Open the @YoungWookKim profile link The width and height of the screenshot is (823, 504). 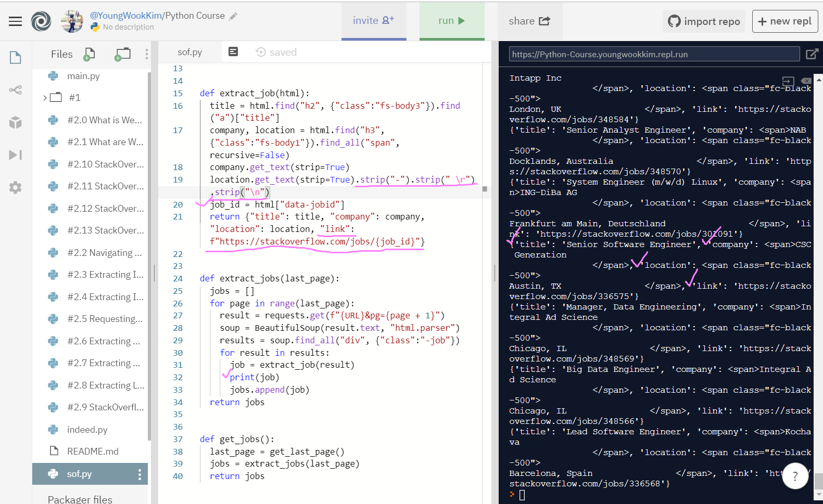pyautogui.click(x=126, y=16)
